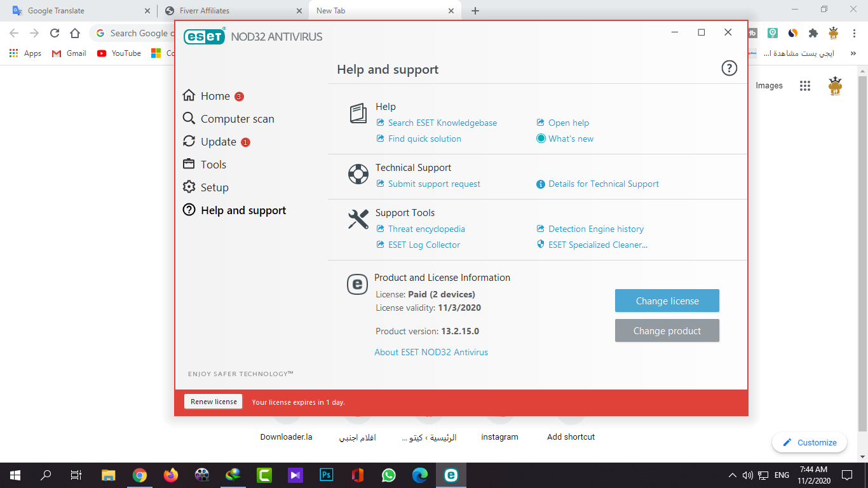The height and width of the screenshot is (488, 868).
Task: Click the volume icon in system tray
Action: (x=747, y=475)
